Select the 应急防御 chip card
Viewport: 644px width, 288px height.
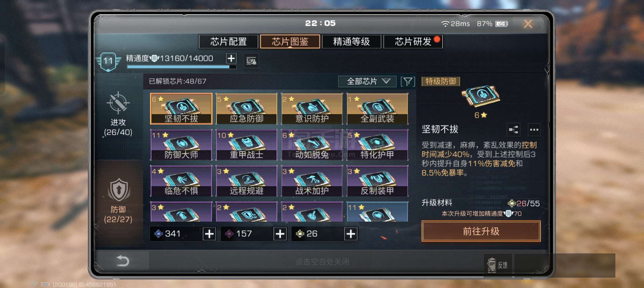point(246,109)
